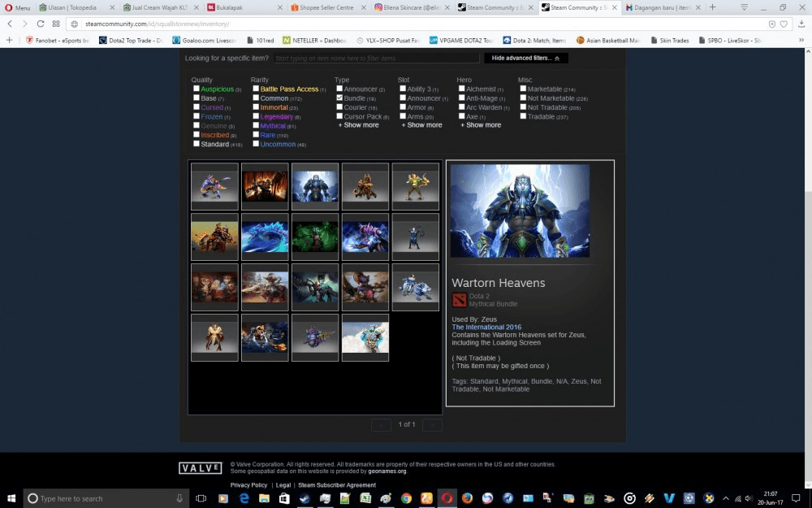Open the Windows Start menu
This screenshot has height=508, width=812.
11,498
